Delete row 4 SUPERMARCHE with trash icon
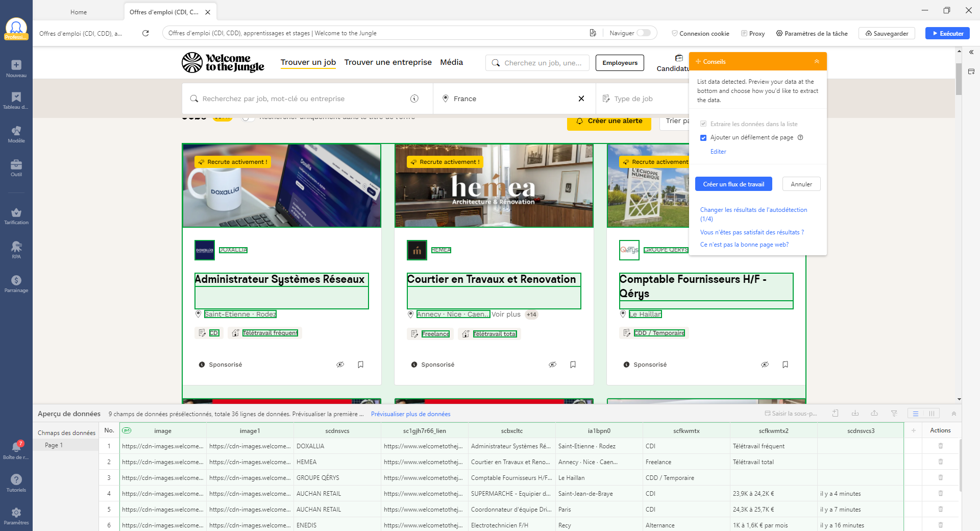The image size is (980, 531). [941, 494]
